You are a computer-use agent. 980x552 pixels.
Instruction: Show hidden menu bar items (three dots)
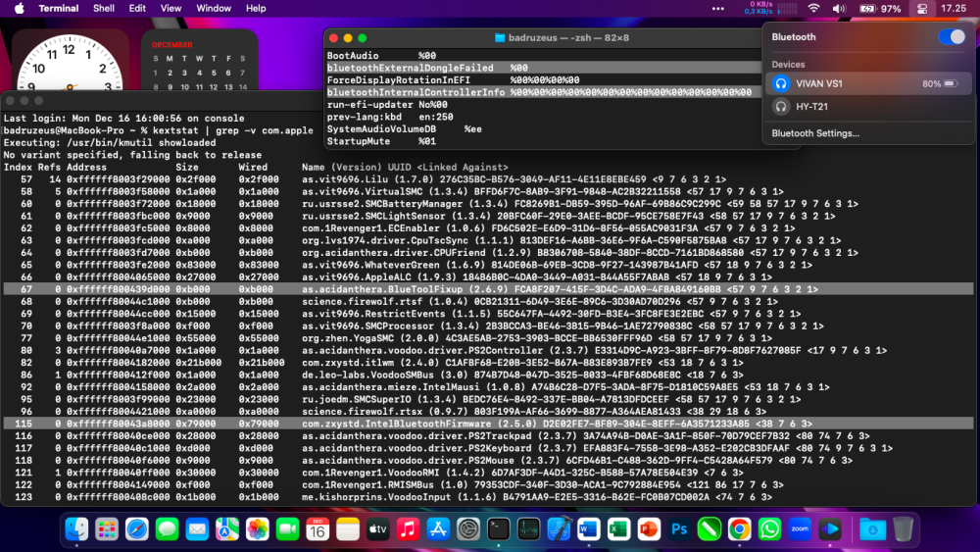pos(718,8)
